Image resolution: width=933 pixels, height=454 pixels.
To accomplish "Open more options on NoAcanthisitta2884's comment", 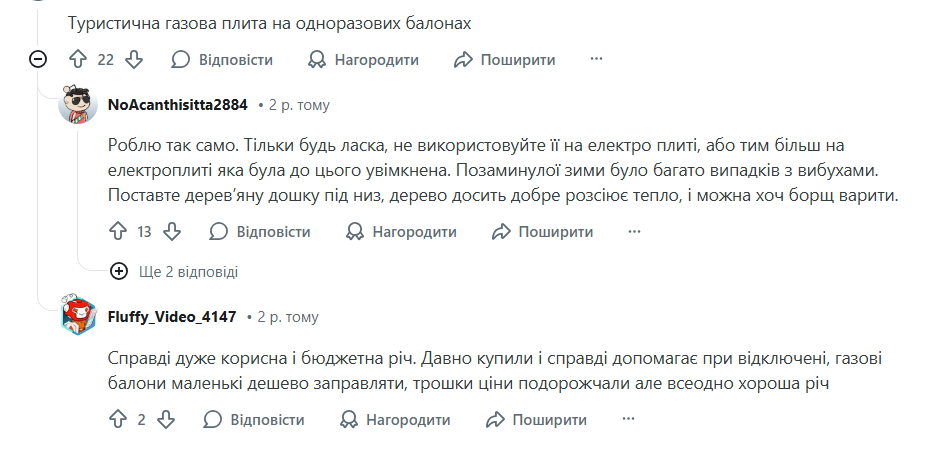I will [634, 232].
